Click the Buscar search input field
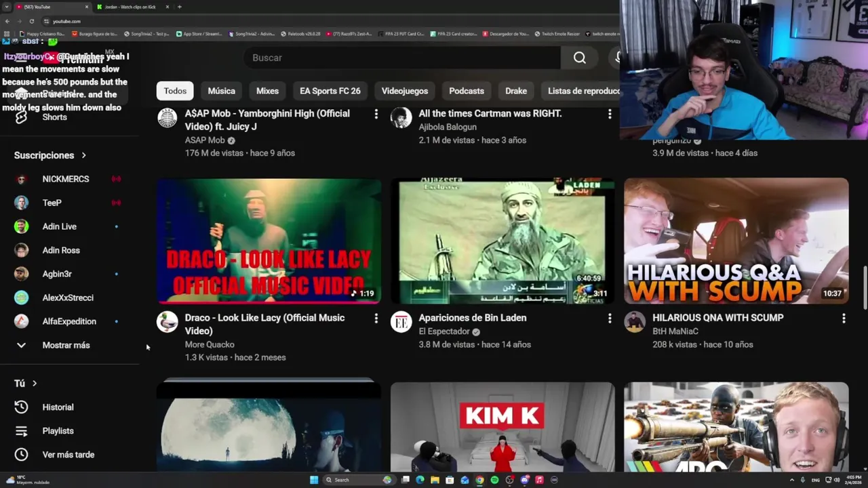Screen dimensions: 868x488 coord(402,58)
